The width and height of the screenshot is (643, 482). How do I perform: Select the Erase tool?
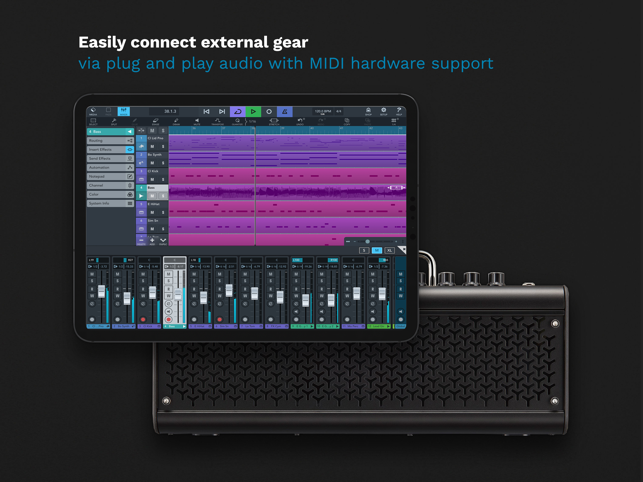pos(155,121)
